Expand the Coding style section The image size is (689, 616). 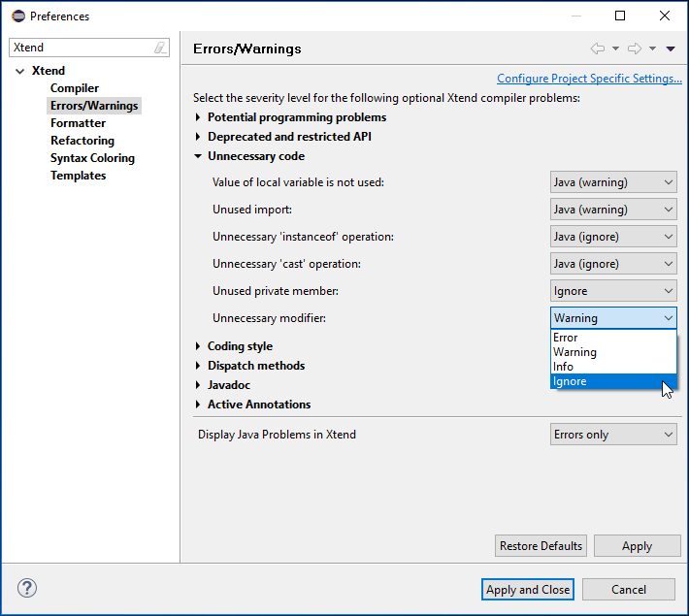198,346
